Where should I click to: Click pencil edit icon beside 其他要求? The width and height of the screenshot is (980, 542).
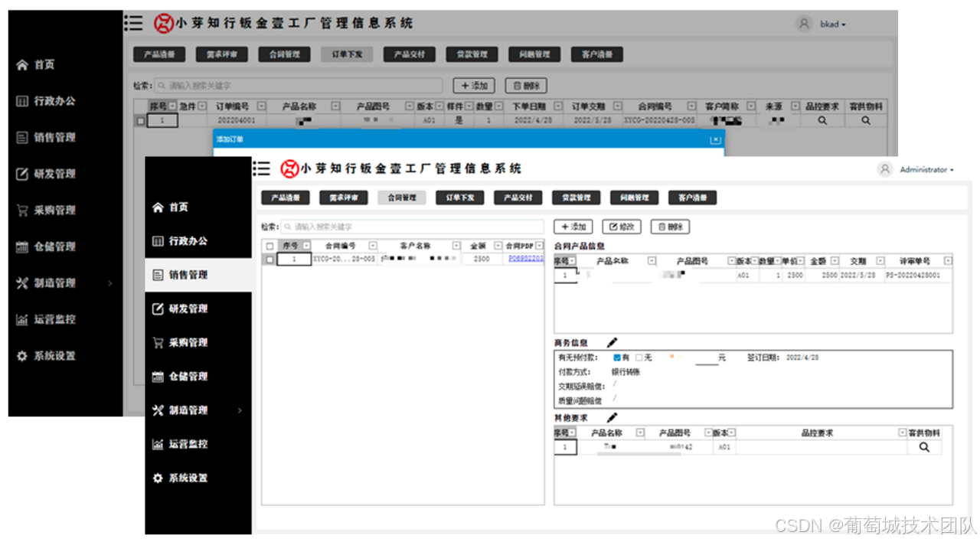point(612,417)
